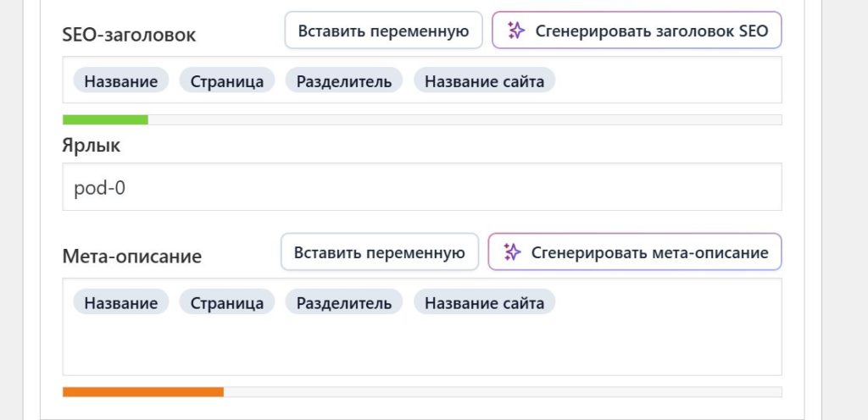Generate meta description with AI button

[x=634, y=252]
